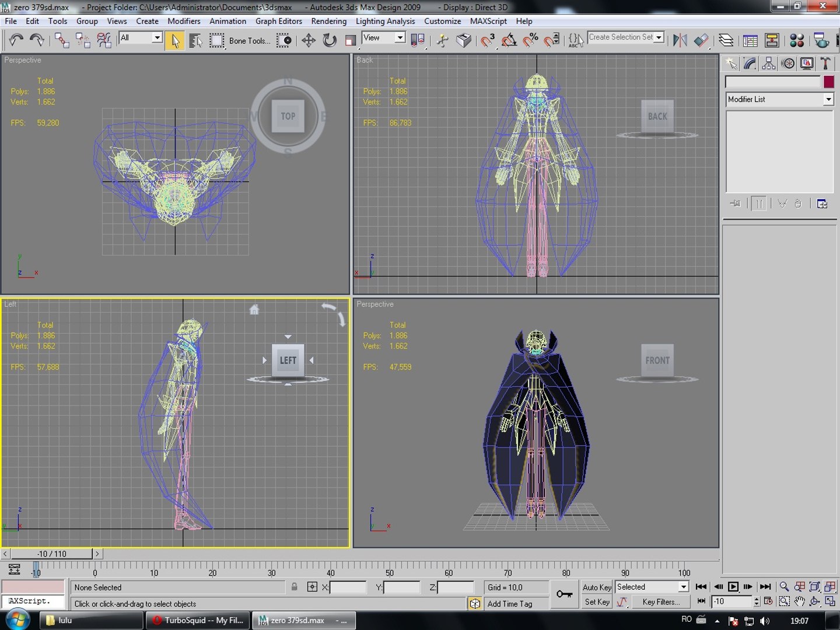The height and width of the screenshot is (630, 840).
Task: Go to the end frame
Action: click(x=765, y=587)
